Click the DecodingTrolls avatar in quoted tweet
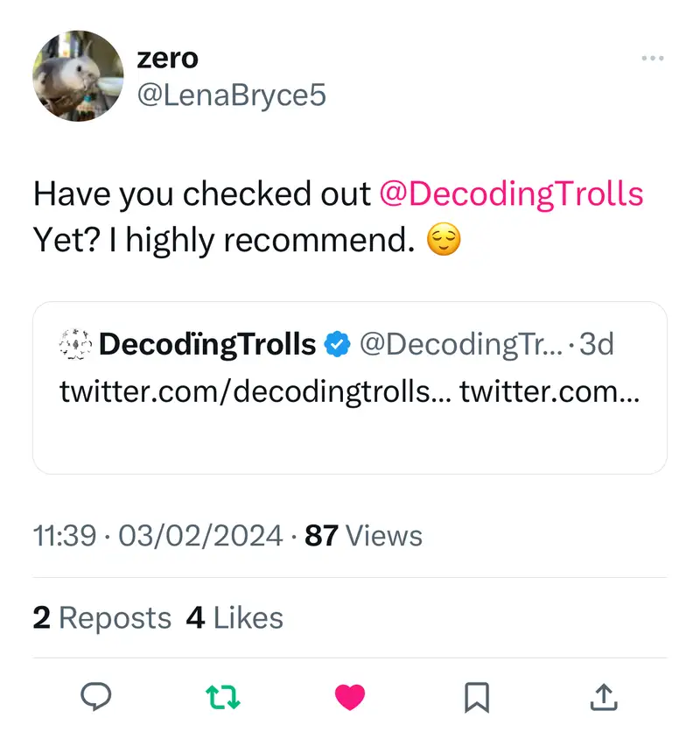This screenshot has width=700, height=739. [x=75, y=345]
